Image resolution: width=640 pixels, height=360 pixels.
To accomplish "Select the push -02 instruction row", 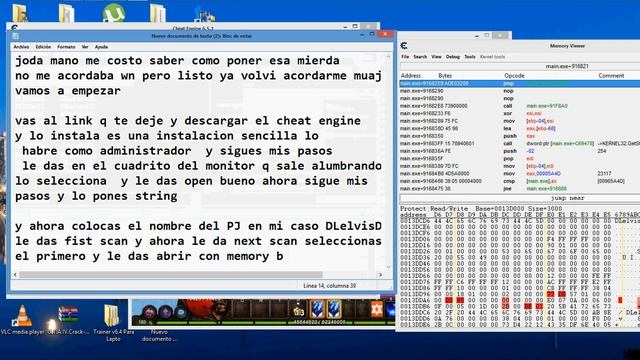I will (x=520, y=151).
